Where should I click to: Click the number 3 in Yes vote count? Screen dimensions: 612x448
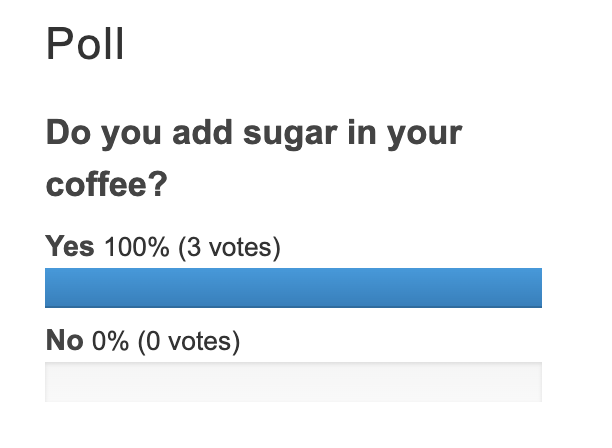(192, 246)
